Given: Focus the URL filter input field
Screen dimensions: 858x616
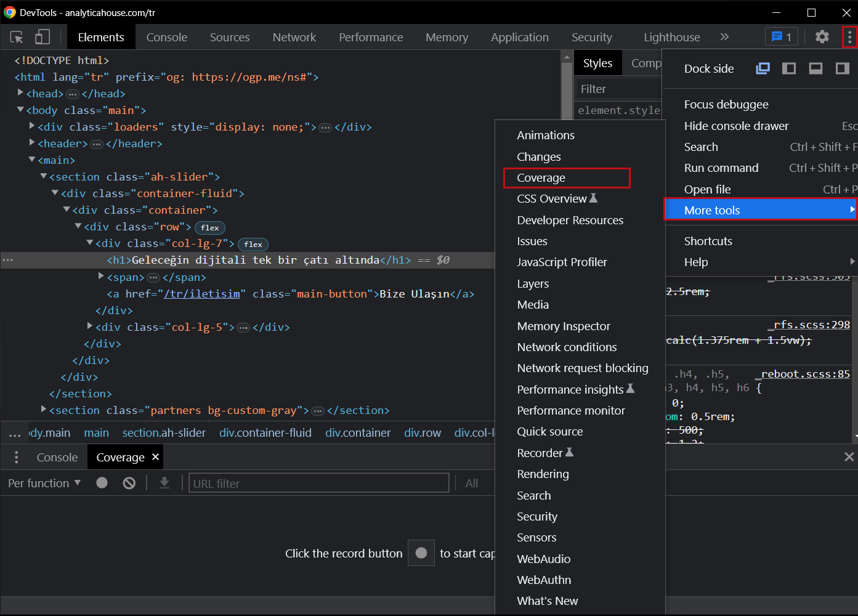Looking at the screenshot, I should point(319,484).
